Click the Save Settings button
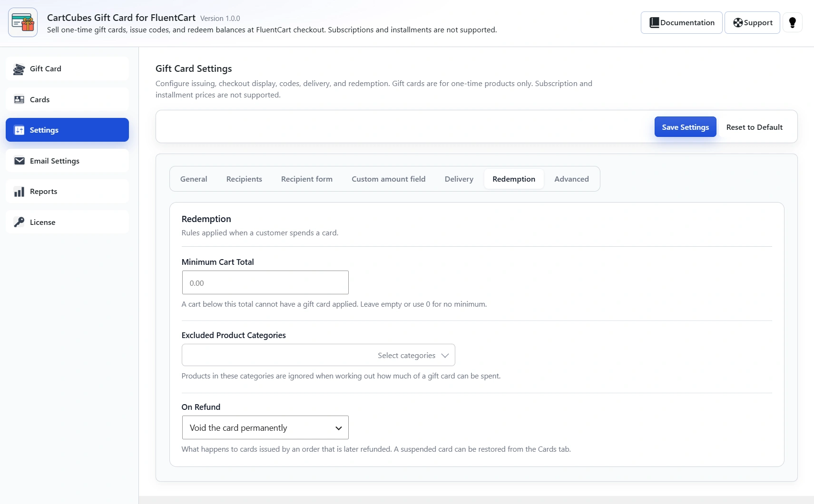The height and width of the screenshot is (504, 814). (686, 127)
